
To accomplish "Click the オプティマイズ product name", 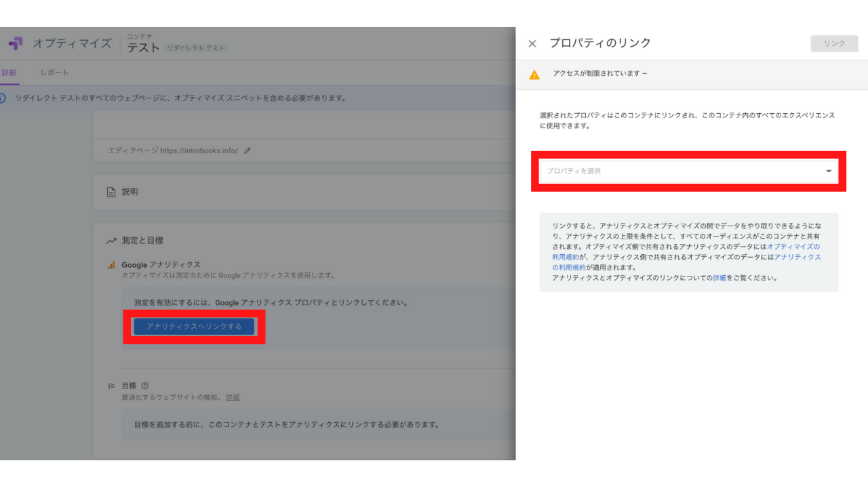I will click(x=72, y=43).
